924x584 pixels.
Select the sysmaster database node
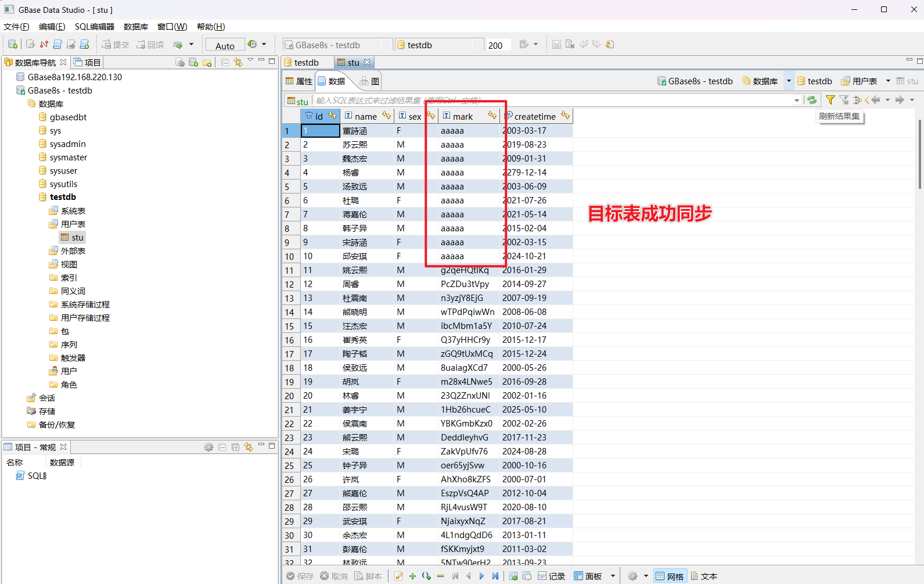63,157
